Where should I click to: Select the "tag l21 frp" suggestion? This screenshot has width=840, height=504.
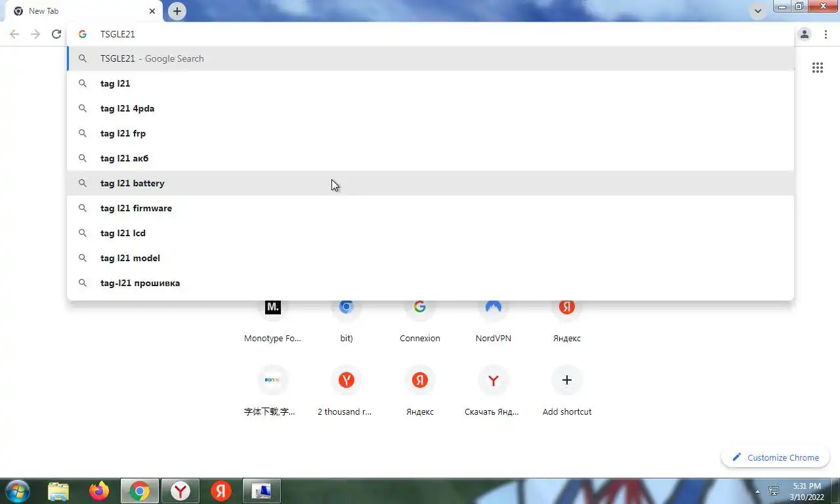[430, 133]
